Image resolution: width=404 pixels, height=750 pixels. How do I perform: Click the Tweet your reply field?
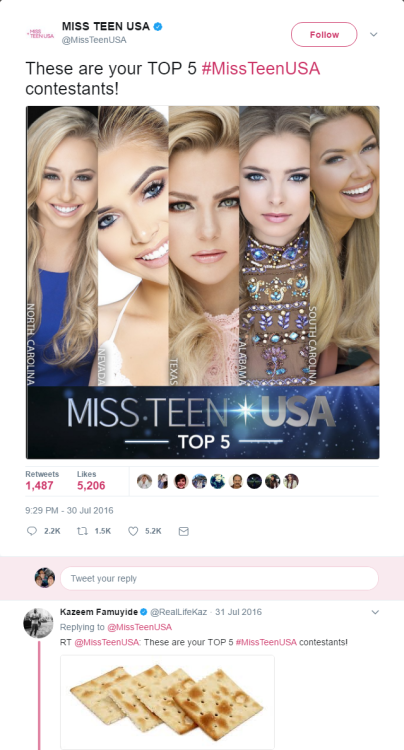coord(219,578)
